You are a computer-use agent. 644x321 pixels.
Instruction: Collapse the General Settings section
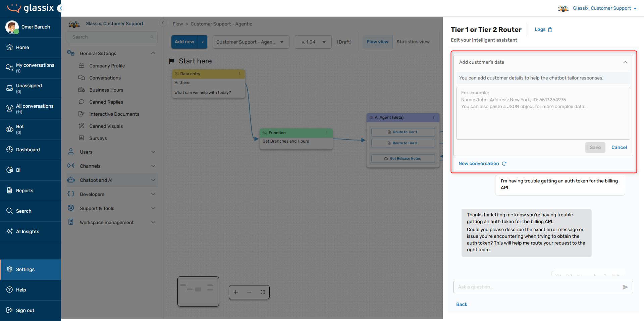[x=153, y=53]
